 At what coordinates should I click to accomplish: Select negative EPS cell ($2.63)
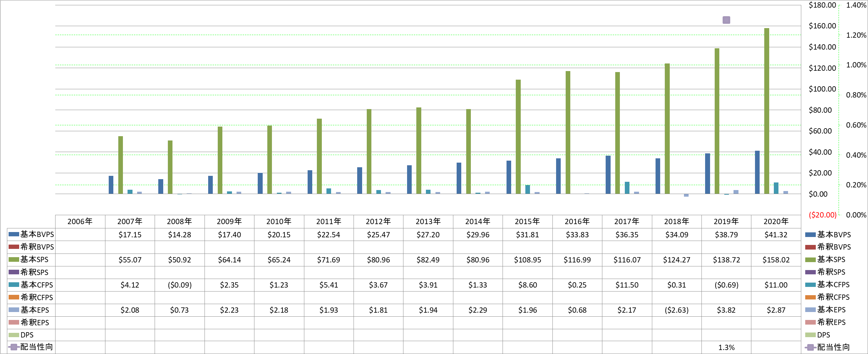coord(677,310)
